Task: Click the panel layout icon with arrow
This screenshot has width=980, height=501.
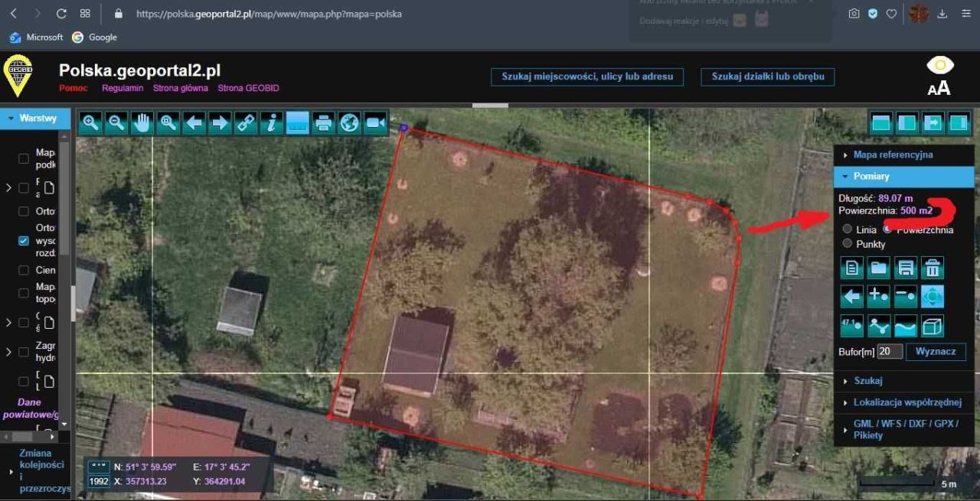Action: [x=933, y=122]
